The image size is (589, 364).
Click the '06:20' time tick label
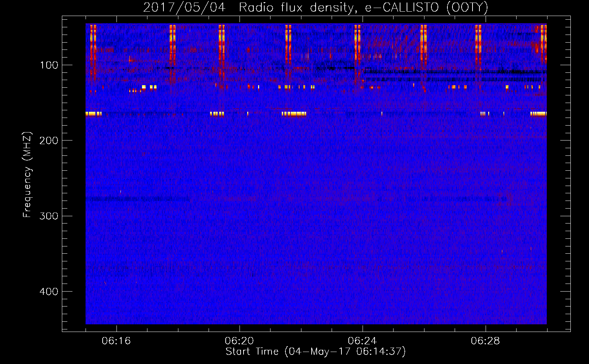point(239,341)
